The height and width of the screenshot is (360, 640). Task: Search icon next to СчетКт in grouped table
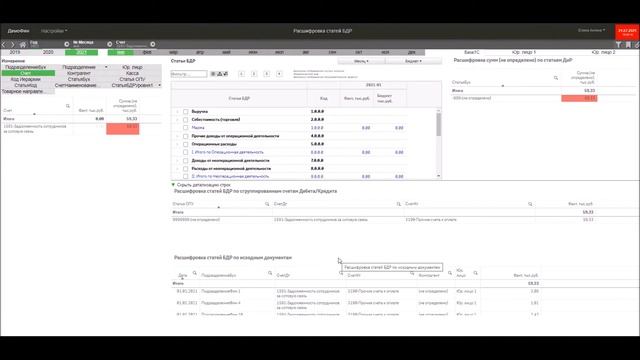[530, 204]
